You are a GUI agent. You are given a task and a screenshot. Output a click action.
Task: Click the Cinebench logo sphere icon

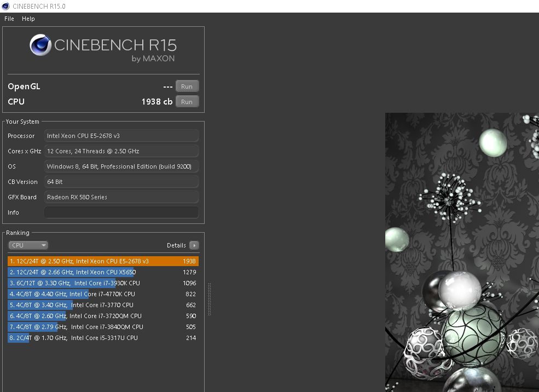tap(40, 45)
